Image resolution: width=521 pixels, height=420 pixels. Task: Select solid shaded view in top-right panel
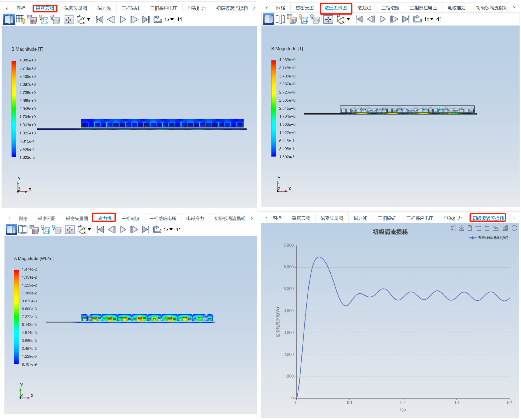tap(268, 19)
